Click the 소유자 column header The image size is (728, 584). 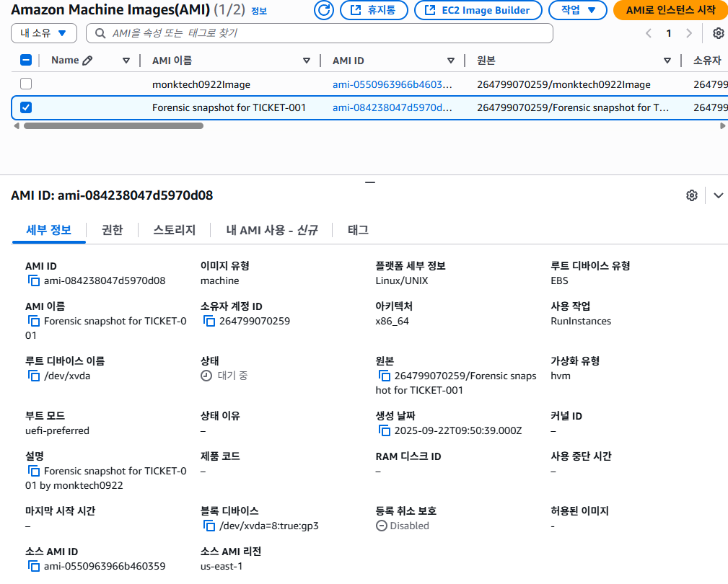pyautogui.click(x=707, y=61)
